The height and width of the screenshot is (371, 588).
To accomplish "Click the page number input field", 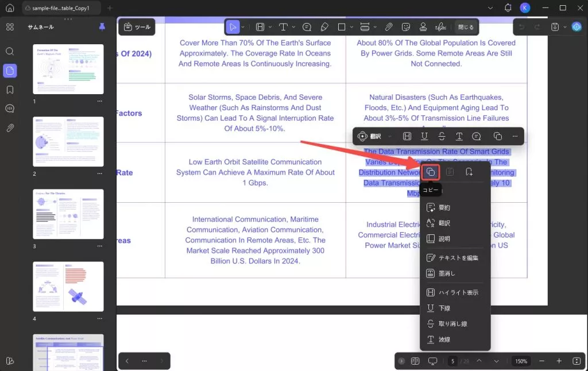I will 452,361.
